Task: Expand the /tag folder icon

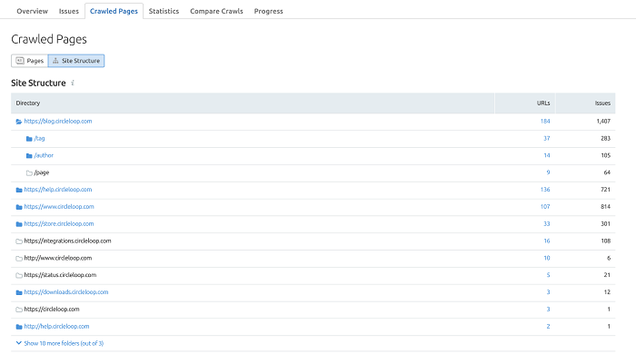Action: (29, 139)
